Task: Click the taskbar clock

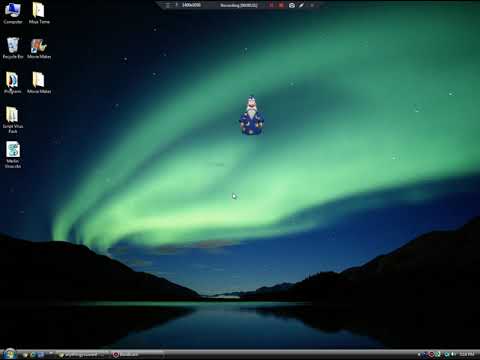Action: click(467, 354)
